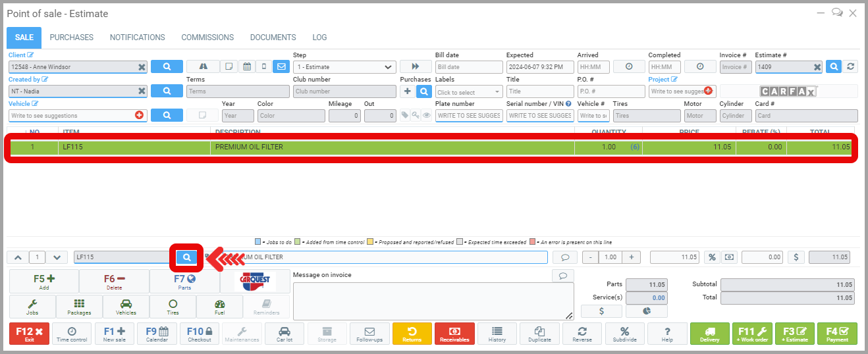
Task: Go to next line with down chevron
Action: [57, 257]
